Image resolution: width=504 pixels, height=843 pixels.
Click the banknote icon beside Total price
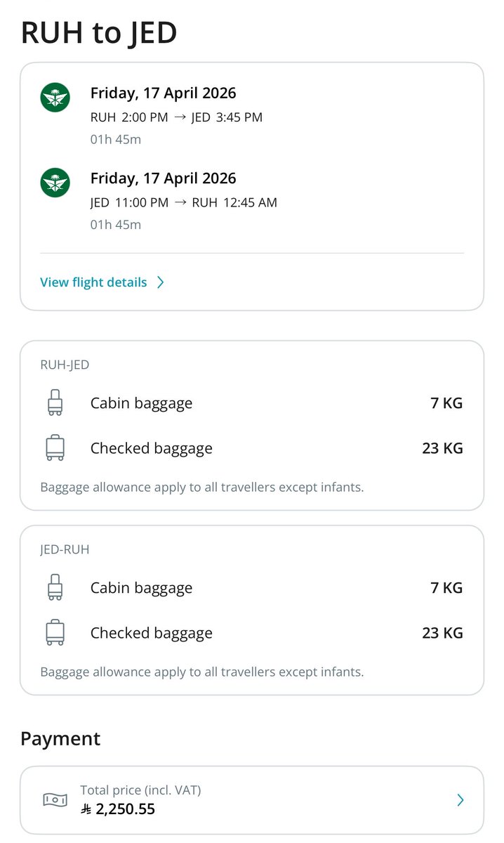(55, 799)
